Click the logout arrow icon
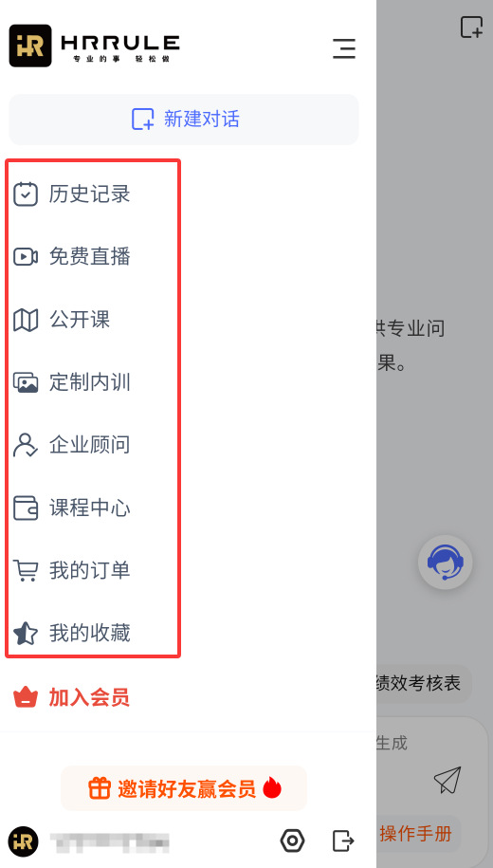The image size is (493, 868). pos(343,840)
